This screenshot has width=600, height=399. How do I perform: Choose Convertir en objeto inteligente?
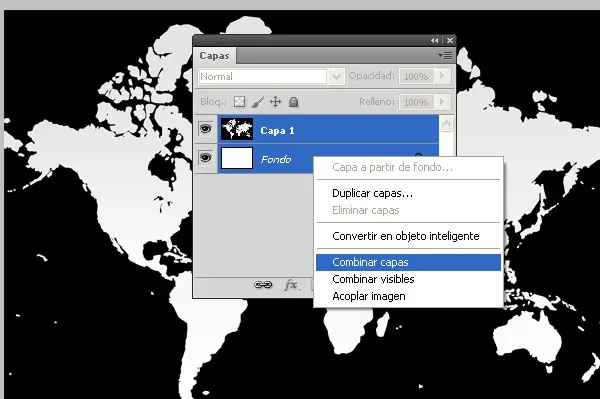[x=408, y=236]
